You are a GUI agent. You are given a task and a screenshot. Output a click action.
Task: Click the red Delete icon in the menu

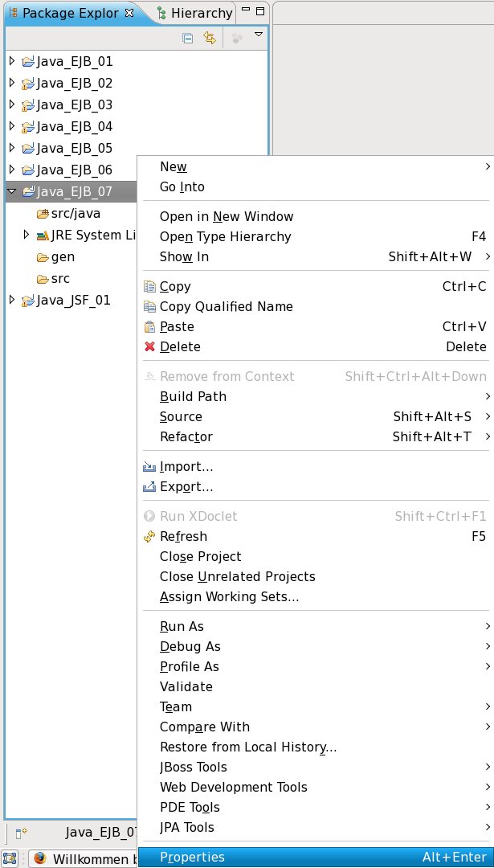click(149, 347)
